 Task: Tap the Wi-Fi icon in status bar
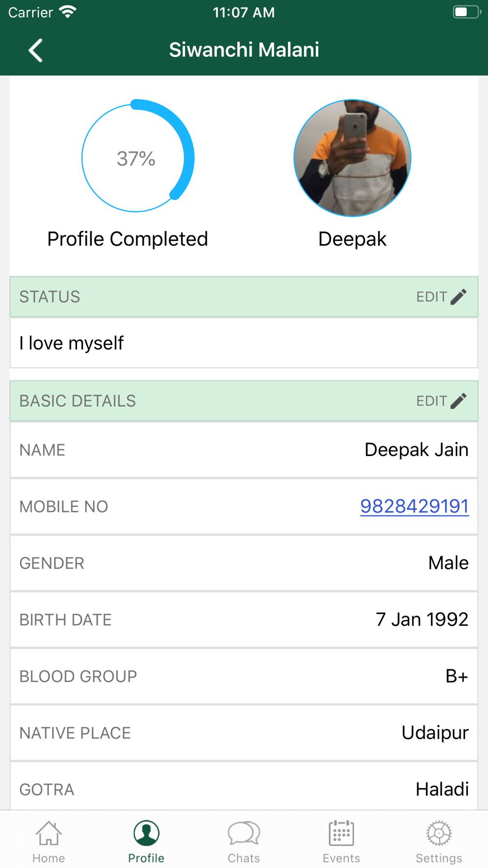pyautogui.click(x=67, y=12)
